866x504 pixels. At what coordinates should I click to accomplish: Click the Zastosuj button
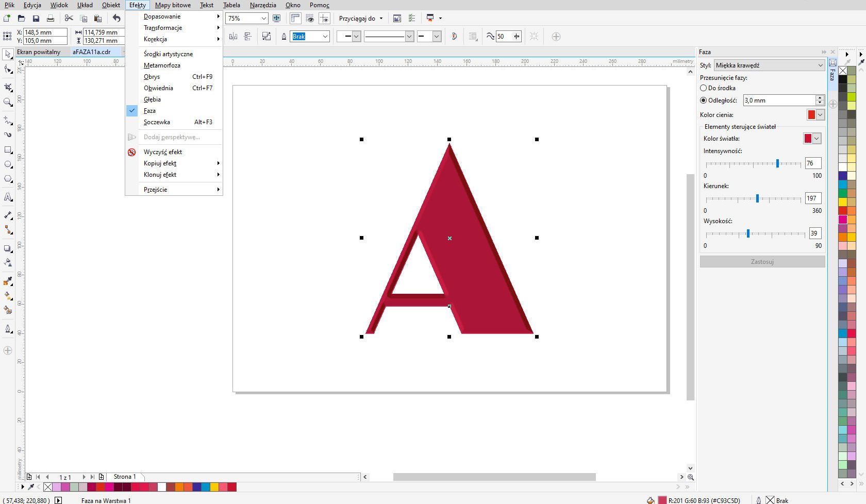pyautogui.click(x=762, y=262)
